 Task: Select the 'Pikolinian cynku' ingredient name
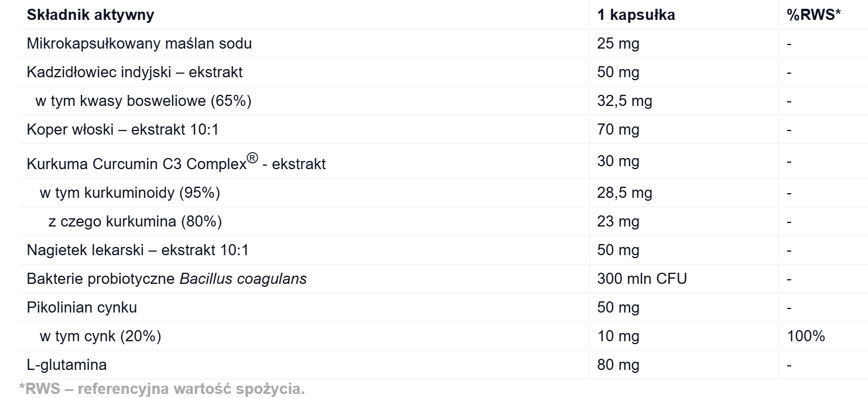coord(82,307)
